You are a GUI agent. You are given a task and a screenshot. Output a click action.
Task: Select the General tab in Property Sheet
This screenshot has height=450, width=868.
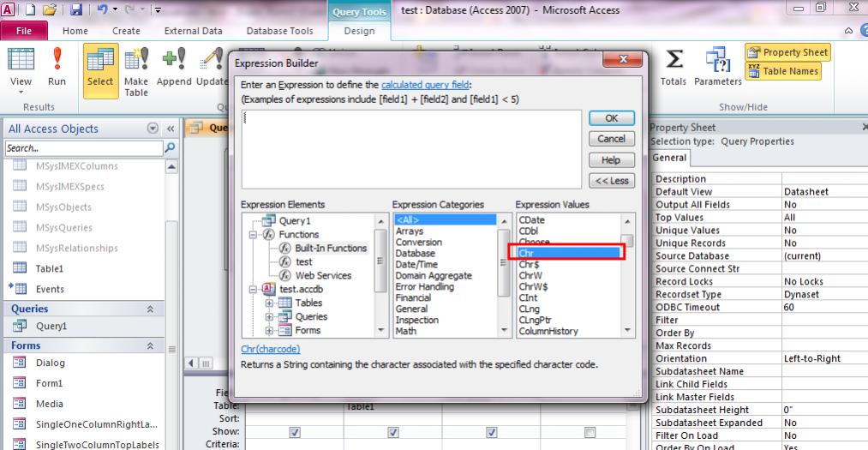[669, 158]
